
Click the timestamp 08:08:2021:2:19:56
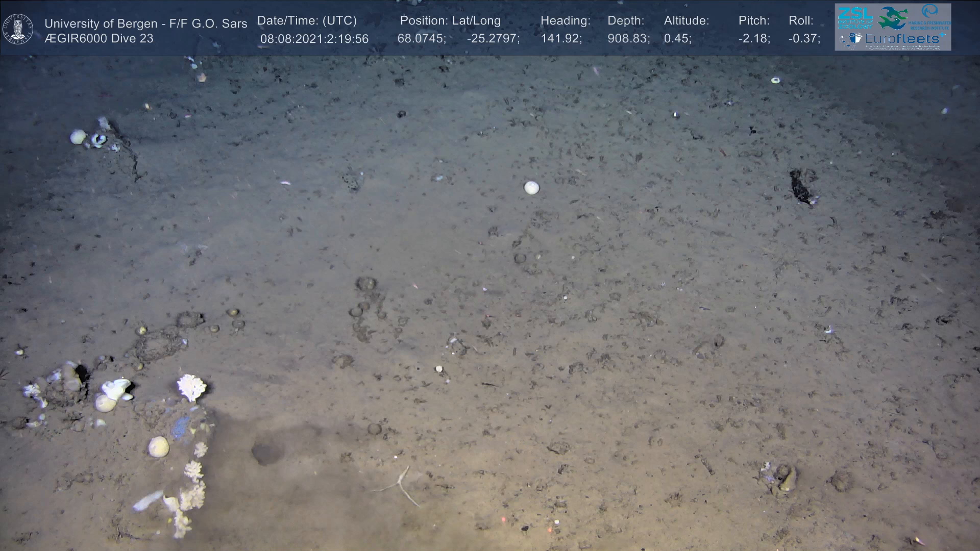(x=314, y=39)
